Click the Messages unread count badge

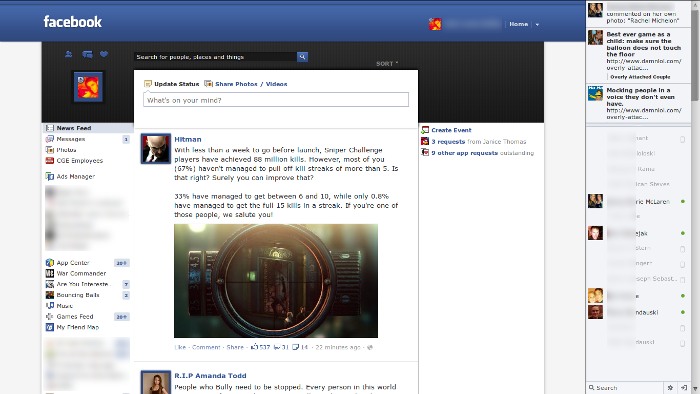[x=126, y=139]
